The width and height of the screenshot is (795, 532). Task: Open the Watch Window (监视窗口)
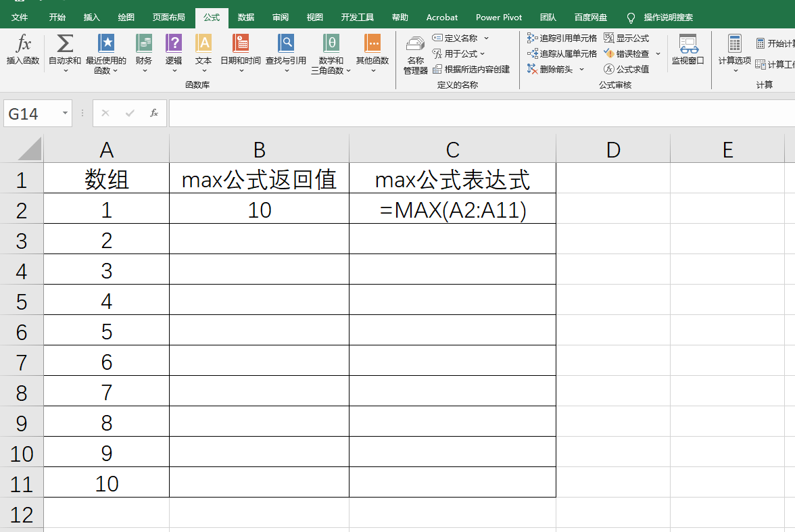(688, 50)
